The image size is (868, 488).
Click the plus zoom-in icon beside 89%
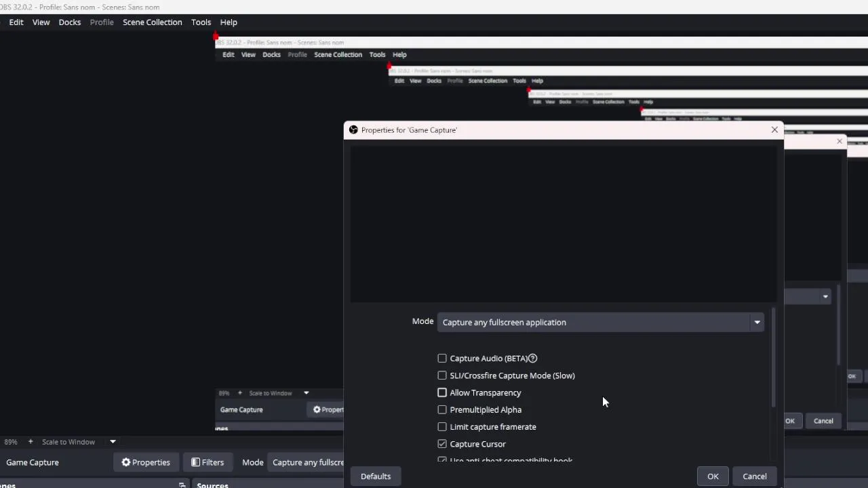tap(30, 442)
